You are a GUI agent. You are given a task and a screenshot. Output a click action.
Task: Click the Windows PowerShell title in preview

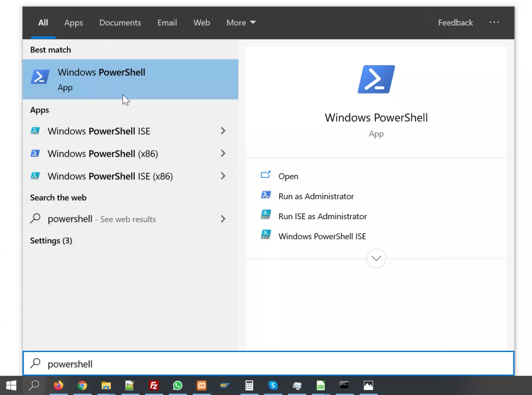(x=376, y=118)
